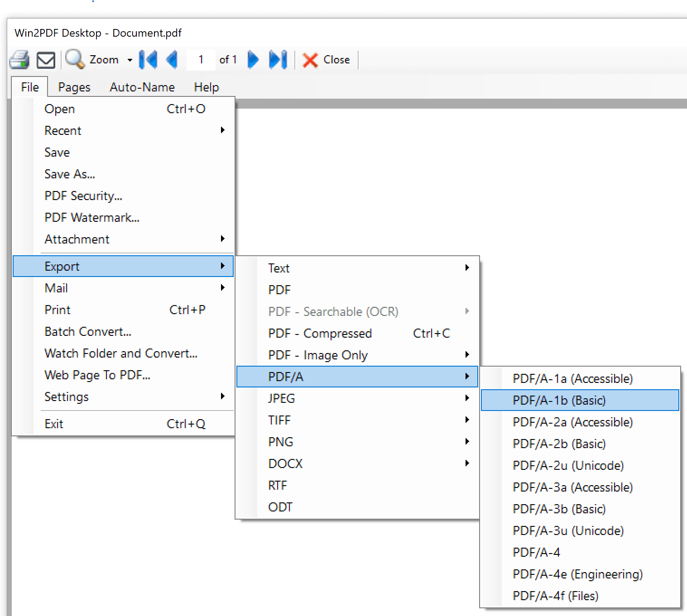Screen dimensions: 687x616
Task: Select Web Page To PDF...
Action: point(123,375)
